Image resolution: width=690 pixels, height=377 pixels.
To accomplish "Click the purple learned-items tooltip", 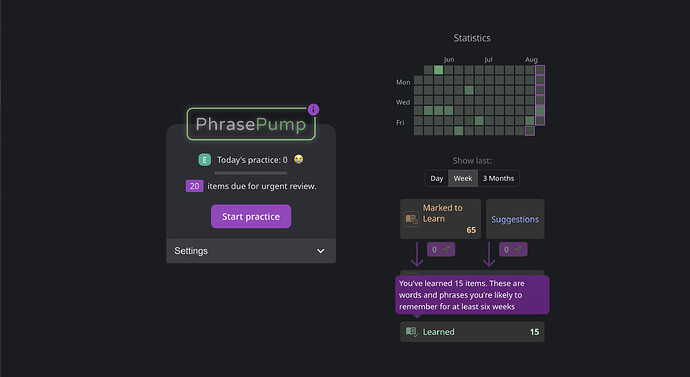I will (x=472, y=295).
